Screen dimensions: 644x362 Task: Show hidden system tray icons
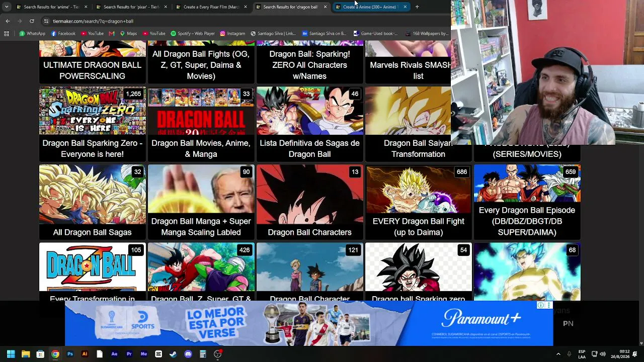pyautogui.click(x=558, y=354)
